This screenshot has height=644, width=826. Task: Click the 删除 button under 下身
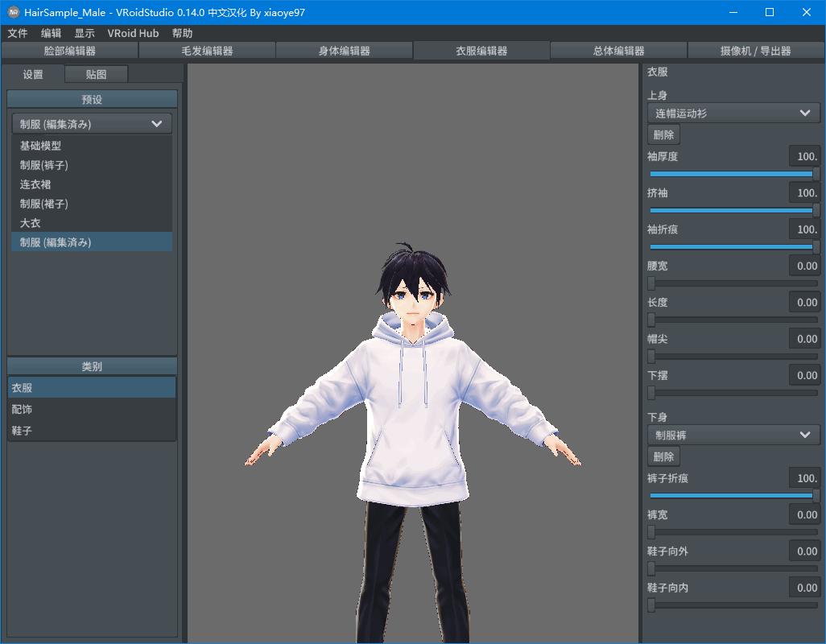[x=663, y=456]
